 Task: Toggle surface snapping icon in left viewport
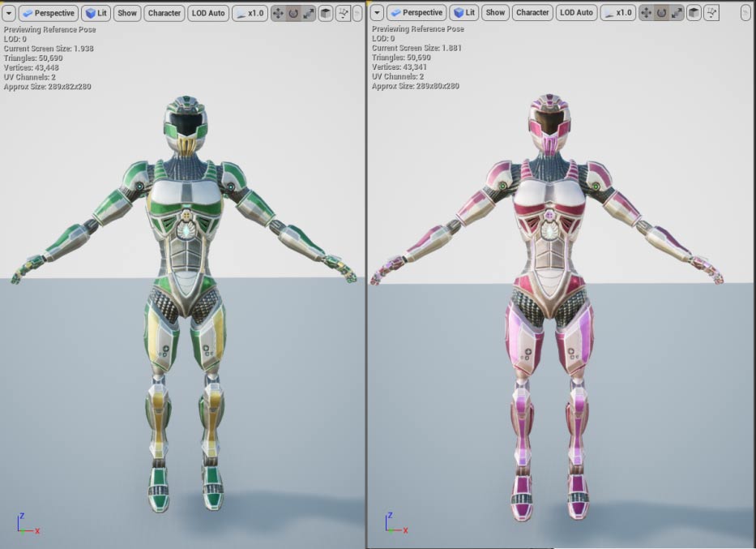point(343,13)
